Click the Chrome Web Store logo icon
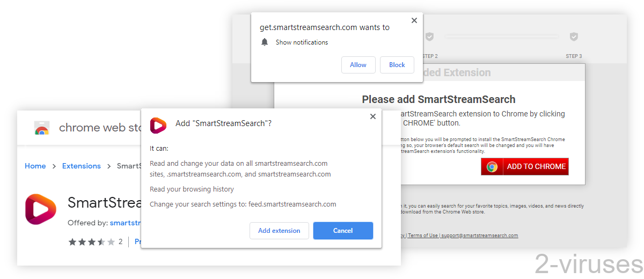The width and height of the screenshot is (644, 279). point(41,128)
